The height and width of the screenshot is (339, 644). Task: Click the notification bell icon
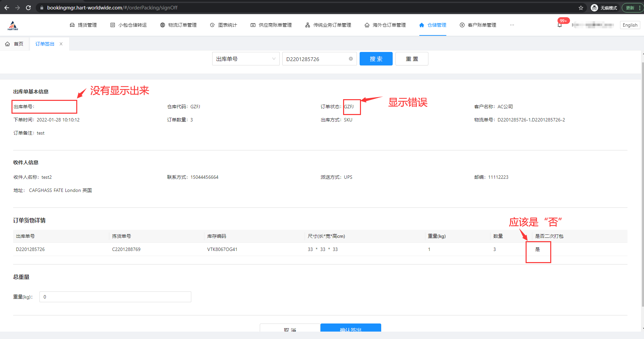pos(560,25)
